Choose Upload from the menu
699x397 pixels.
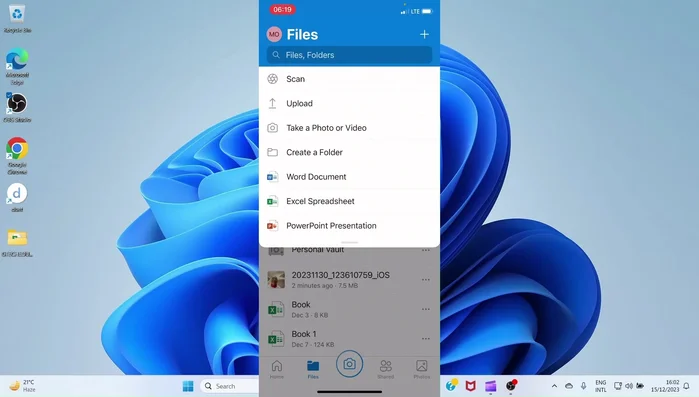(x=350, y=103)
